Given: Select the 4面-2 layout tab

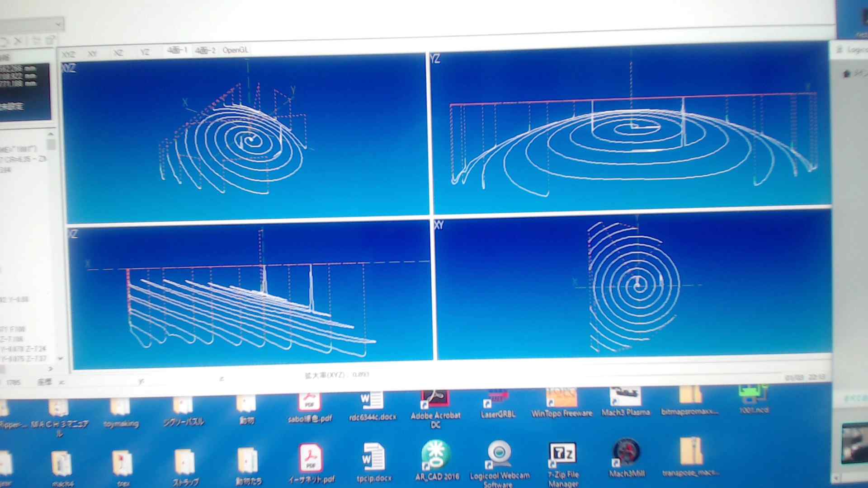Looking at the screenshot, I should pyautogui.click(x=205, y=51).
